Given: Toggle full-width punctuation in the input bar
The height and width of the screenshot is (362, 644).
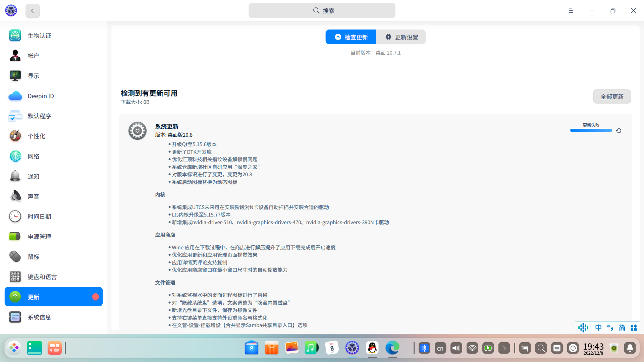Looking at the screenshot, I should point(610,327).
